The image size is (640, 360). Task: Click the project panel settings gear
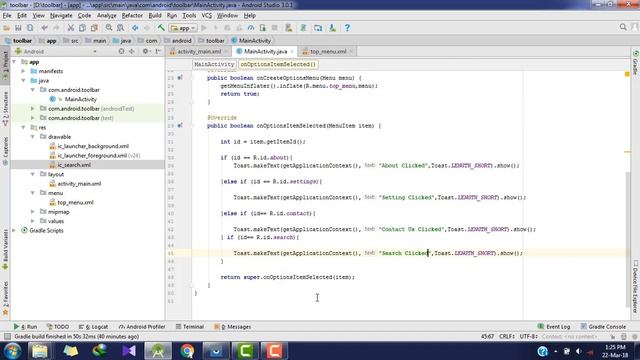coord(145,51)
